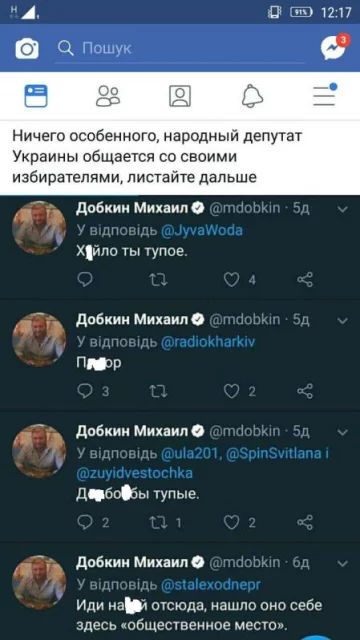Expand options arrow on the Пидор tweet
This screenshot has height=640, width=360.
tap(343, 320)
